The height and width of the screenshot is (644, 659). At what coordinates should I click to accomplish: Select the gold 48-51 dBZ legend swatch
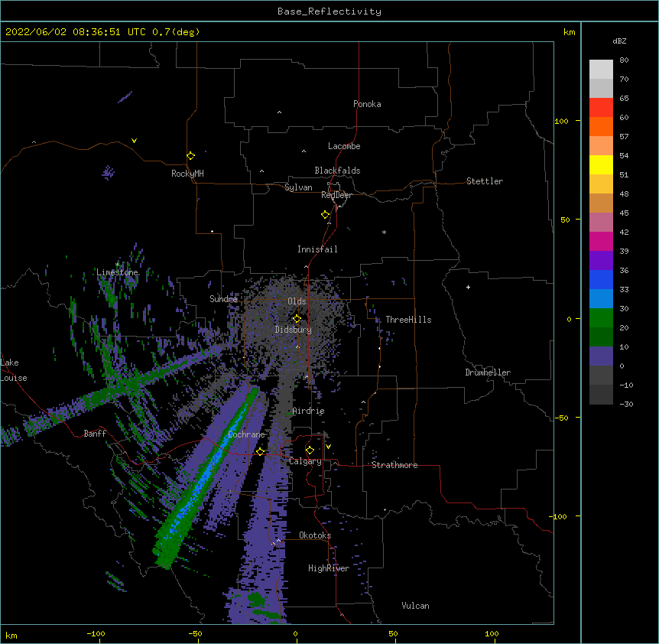[601, 184]
